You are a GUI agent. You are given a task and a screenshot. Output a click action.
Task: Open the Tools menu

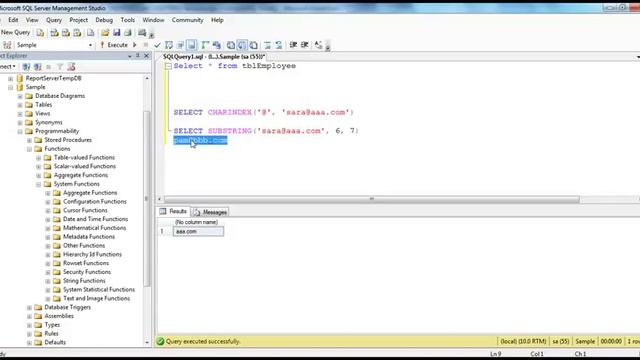click(127, 20)
